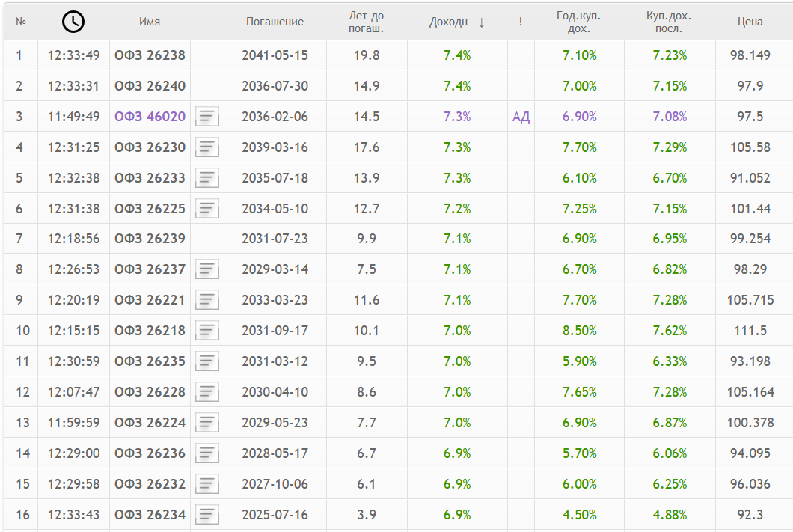Open bond ОФЗ 26240

click(150, 86)
